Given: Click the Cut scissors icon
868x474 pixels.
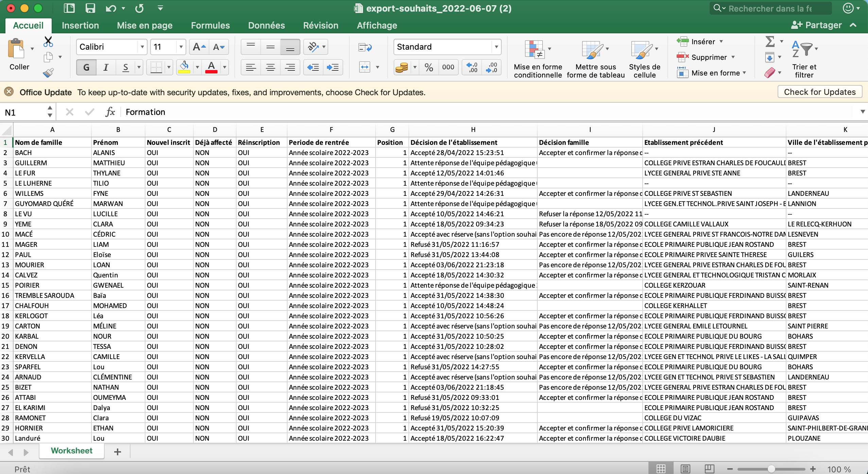Looking at the screenshot, I should [x=48, y=41].
